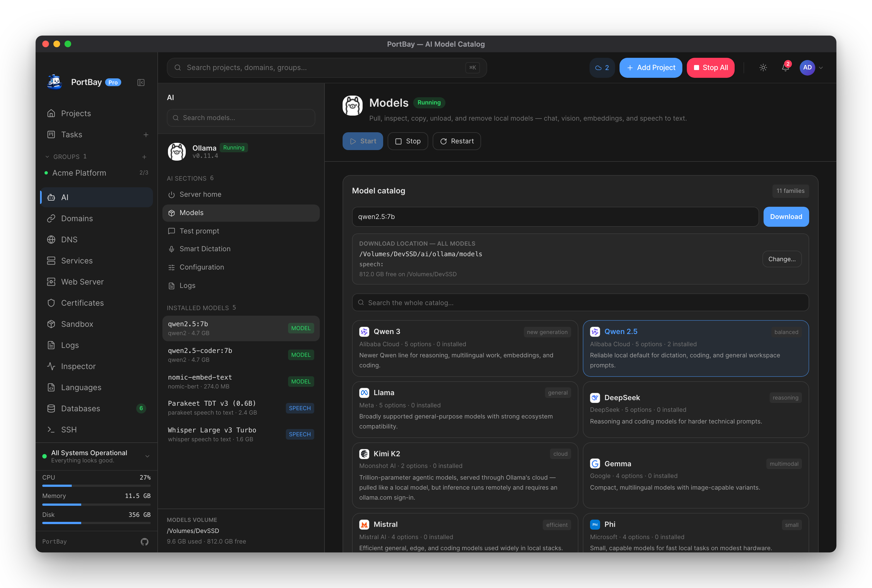Click the Phi Microsoft icon
The height and width of the screenshot is (588, 872).
(595, 524)
